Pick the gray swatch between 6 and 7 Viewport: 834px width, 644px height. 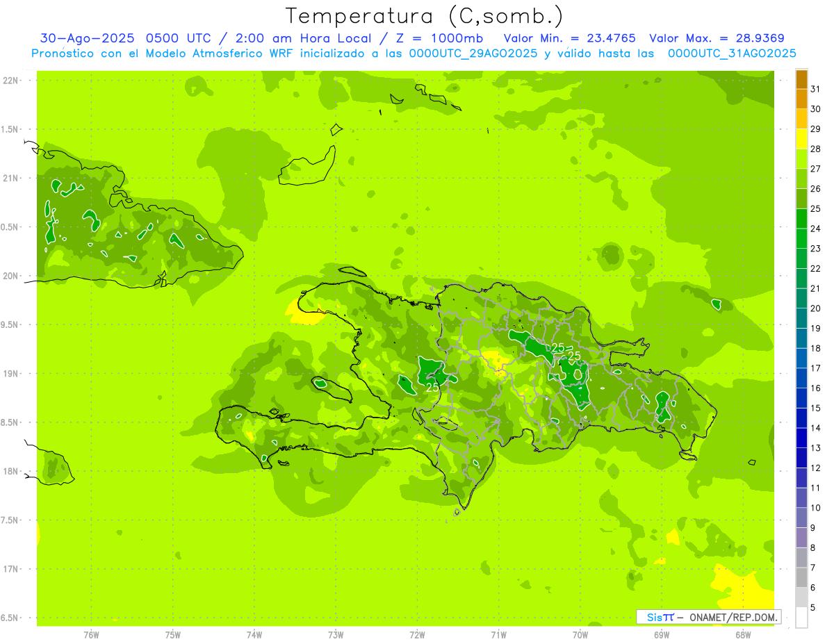[801, 577]
